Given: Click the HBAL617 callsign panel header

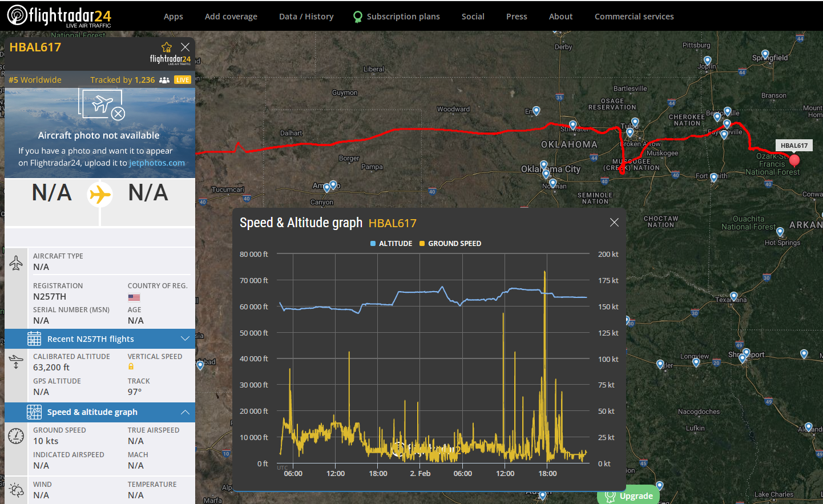Looking at the screenshot, I should point(35,47).
